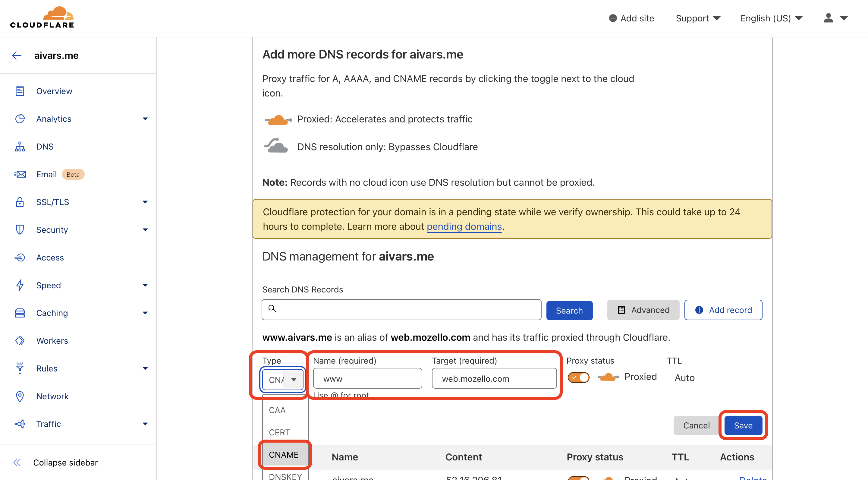The height and width of the screenshot is (480, 868).
Task: Go back using the arrow beside aivars.me
Action: click(x=17, y=55)
